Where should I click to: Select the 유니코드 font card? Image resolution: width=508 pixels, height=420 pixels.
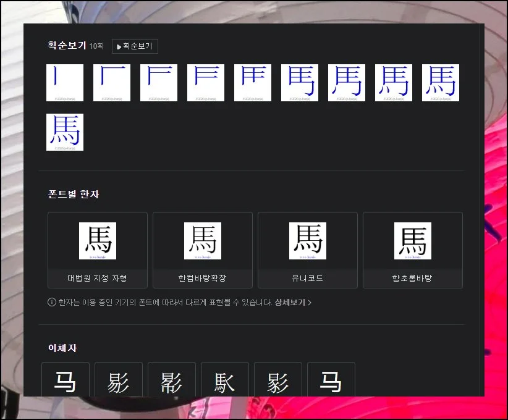tap(308, 250)
